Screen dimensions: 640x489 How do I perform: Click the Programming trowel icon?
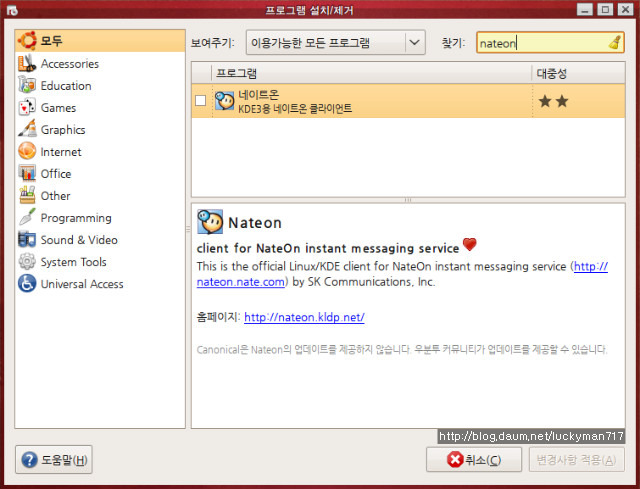(x=27, y=218)
